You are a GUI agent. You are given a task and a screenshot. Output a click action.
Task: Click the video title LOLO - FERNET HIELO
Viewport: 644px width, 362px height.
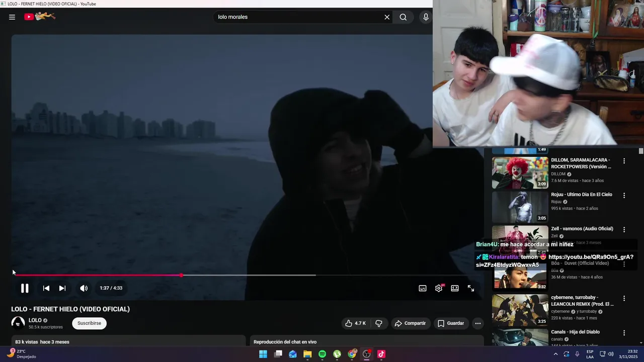(70, 309)
